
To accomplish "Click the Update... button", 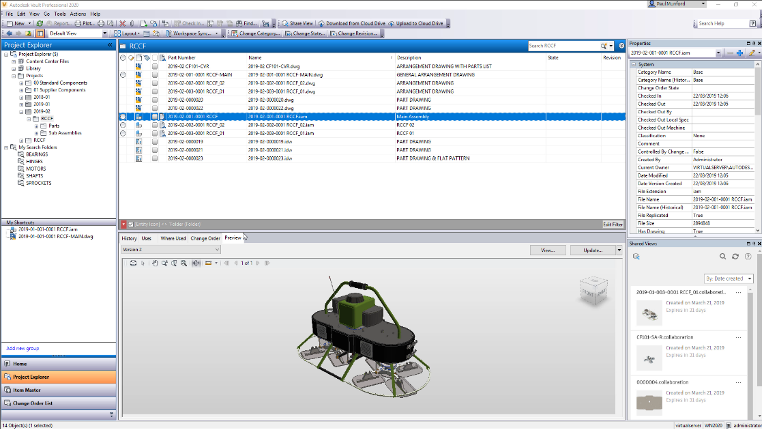I will coord(593,250).
